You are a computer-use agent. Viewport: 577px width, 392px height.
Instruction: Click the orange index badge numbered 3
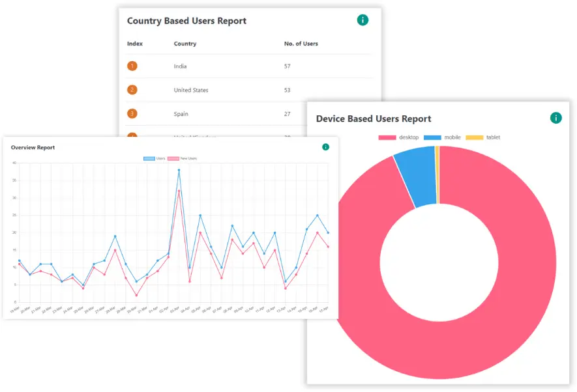point(132,113)
